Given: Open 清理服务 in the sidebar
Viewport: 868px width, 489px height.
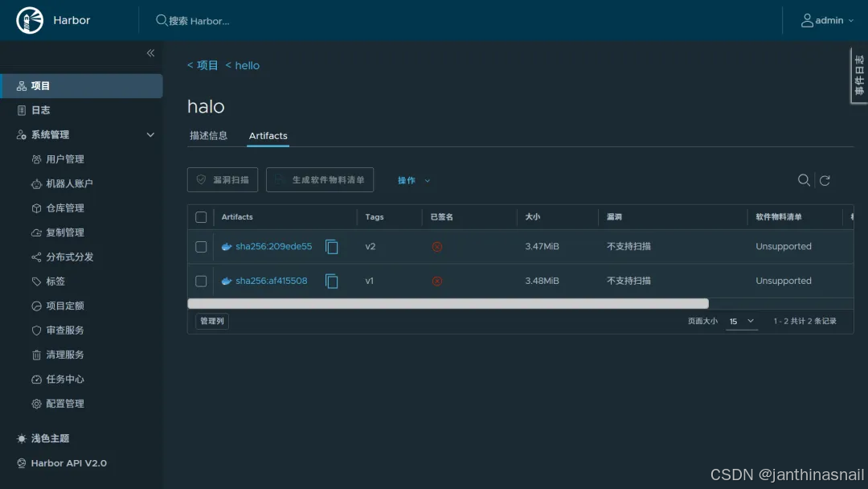Looking at the screenshot, I should tap(65, 355).
